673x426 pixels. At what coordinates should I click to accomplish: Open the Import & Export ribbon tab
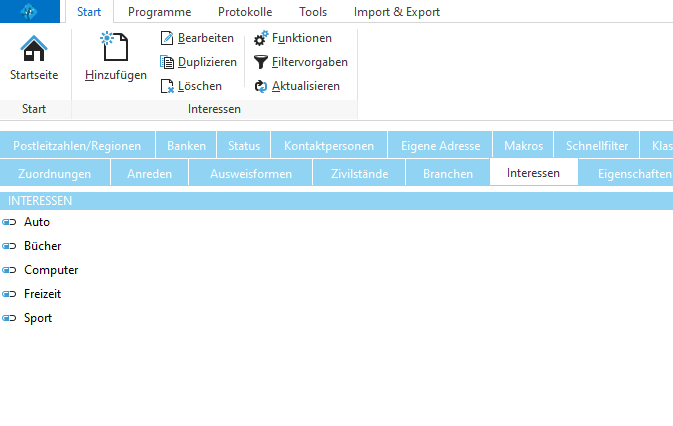click(x=397, y=12)
